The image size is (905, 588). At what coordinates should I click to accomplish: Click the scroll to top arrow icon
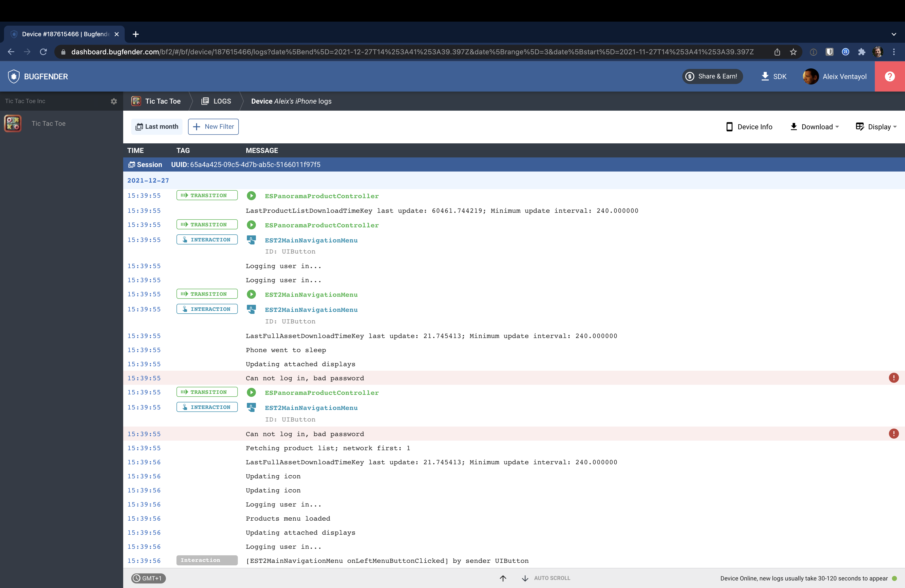(x=503, y=578)
